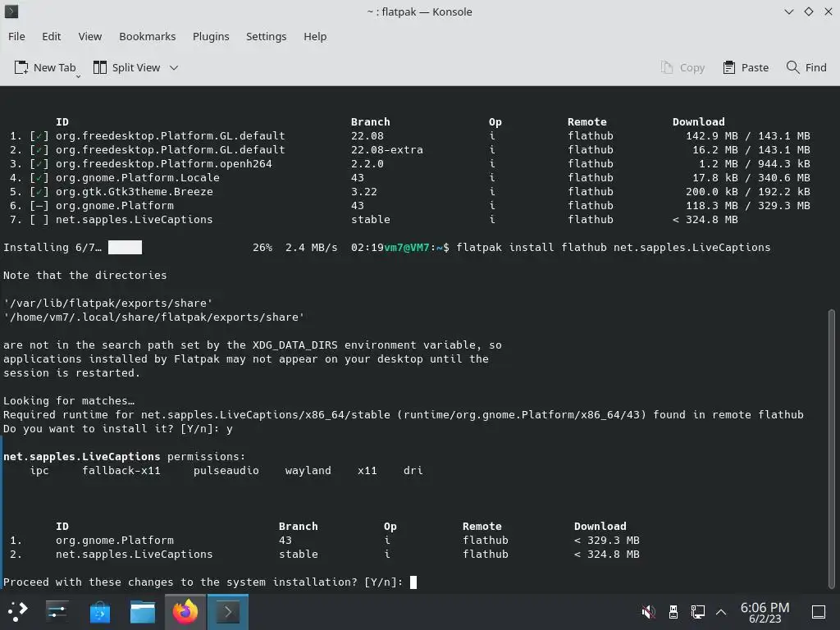Click the '142.9 MB / 143.1 MB' download value

click(x=748, y=136)
